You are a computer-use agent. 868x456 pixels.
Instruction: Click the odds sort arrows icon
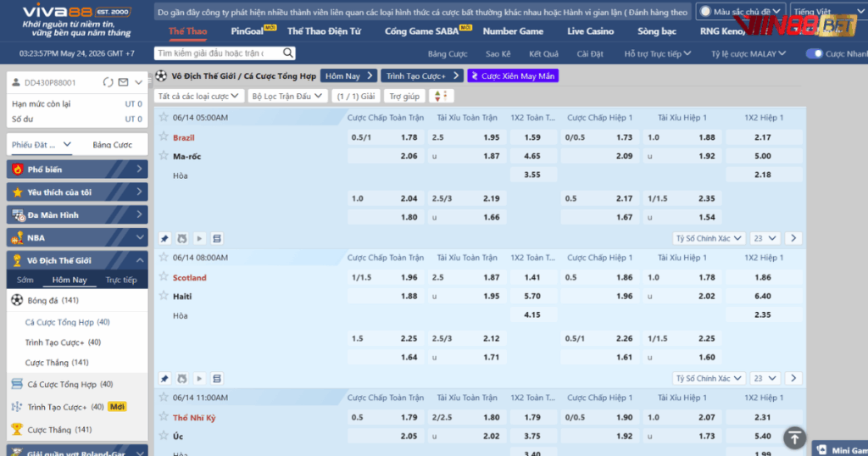441,97
